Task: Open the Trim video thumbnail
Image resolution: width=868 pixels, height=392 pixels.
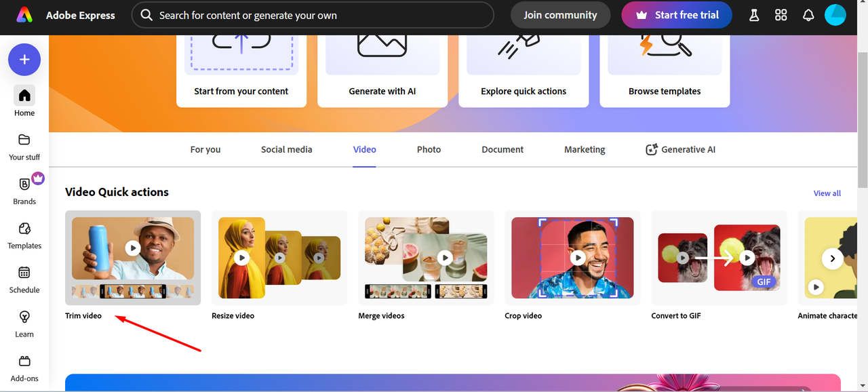Action: click(133, 258)
